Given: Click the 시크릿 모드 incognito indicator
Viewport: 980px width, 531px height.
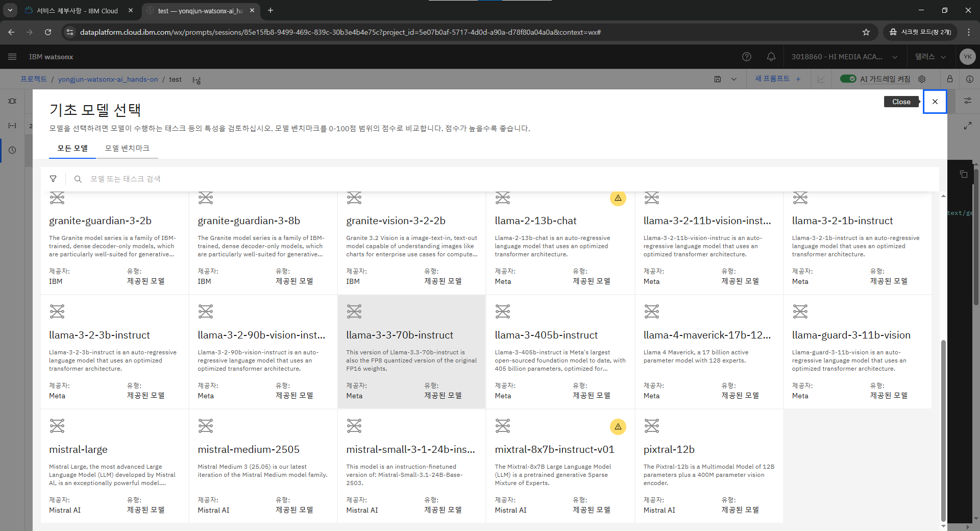Looking at the screenshot, I should point(920,32).
